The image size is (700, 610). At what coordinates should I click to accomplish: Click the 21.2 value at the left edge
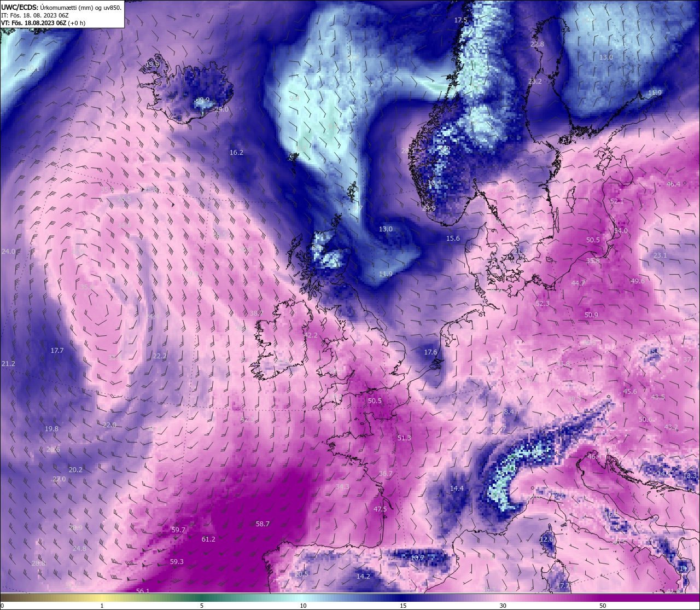(x=8, y=364)
